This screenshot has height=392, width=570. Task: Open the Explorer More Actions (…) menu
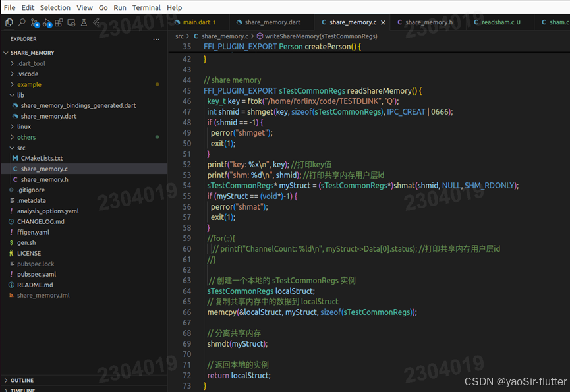coord(156,39)
